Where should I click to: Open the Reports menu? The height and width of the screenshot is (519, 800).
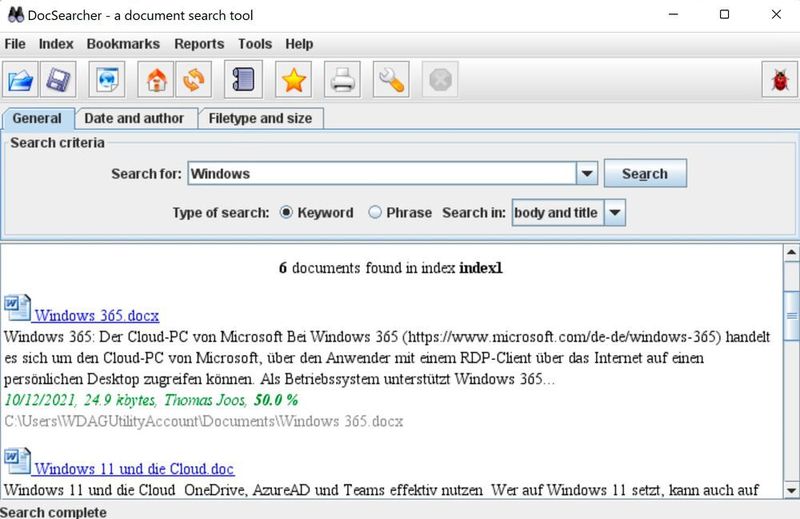point(199,44)
